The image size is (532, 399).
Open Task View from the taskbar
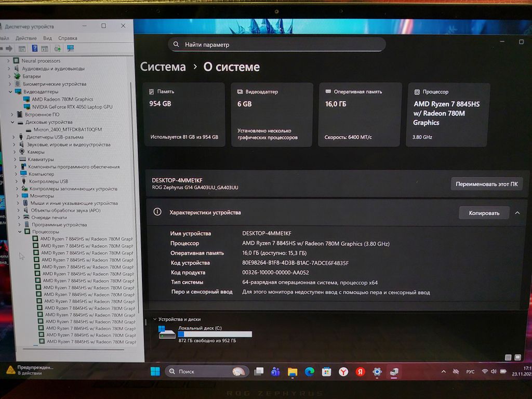(x=259, y=371)
